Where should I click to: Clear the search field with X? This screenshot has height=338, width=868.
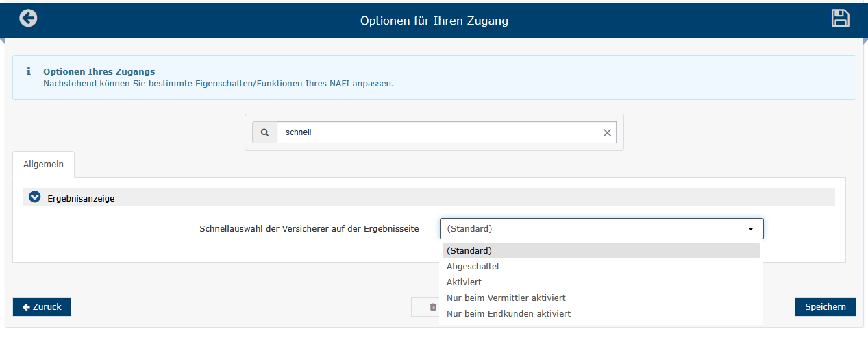pyautogui.click(x=607, y=133)
